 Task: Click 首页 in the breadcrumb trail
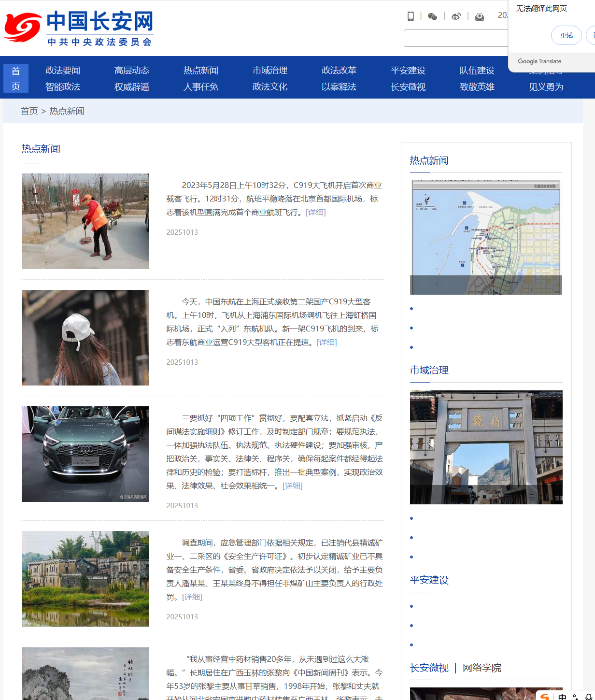point(29,111)
